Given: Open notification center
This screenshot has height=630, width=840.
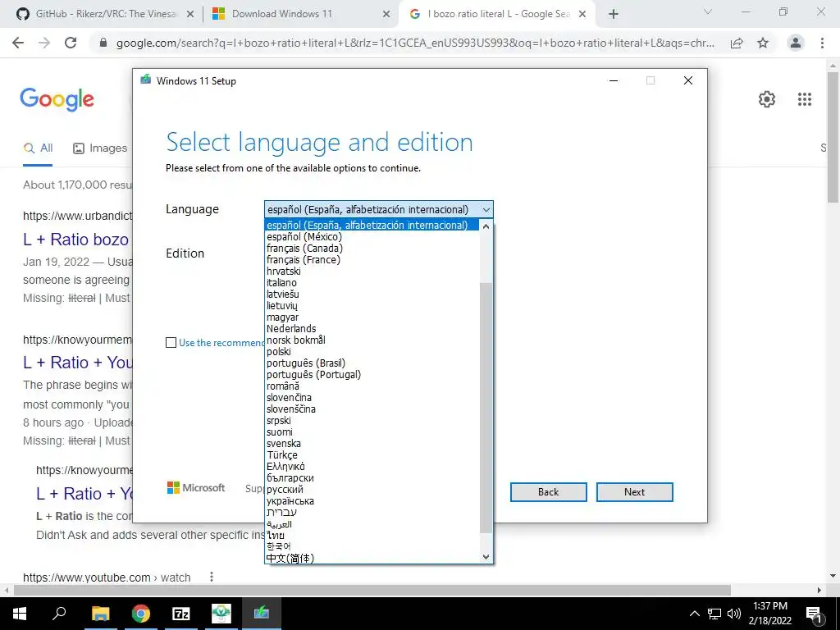Looking at the screenshot, I should 815,614.
